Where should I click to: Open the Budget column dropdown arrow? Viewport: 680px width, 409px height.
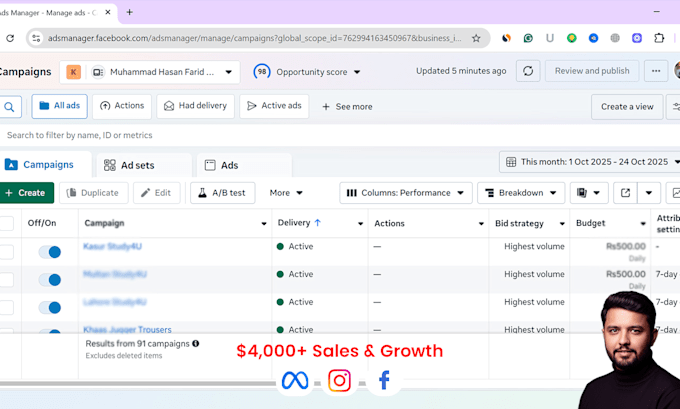click(x=643, y=224)
